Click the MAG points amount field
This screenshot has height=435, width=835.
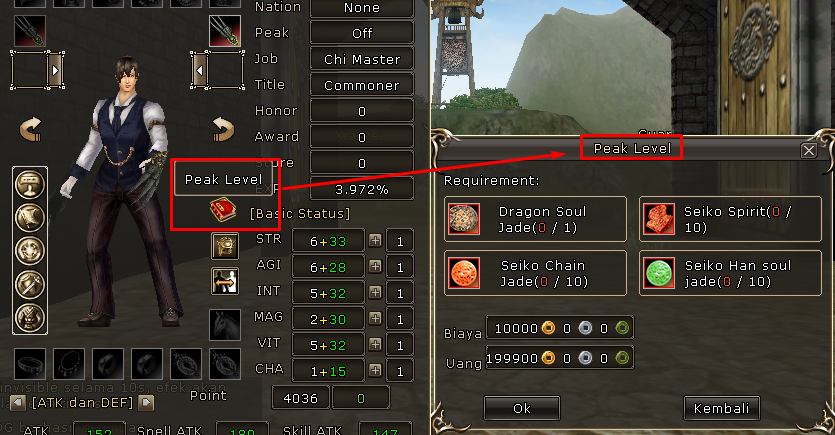(400, 319)
